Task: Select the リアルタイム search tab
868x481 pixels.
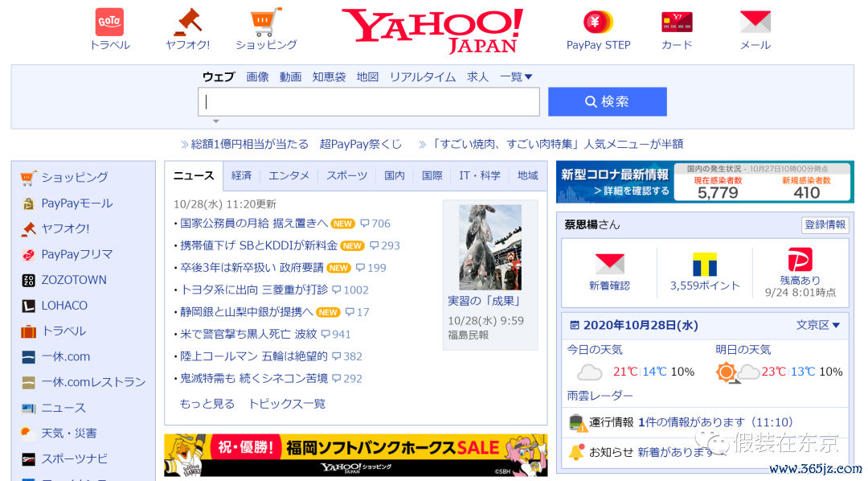Action: click(x=423, y=76)
